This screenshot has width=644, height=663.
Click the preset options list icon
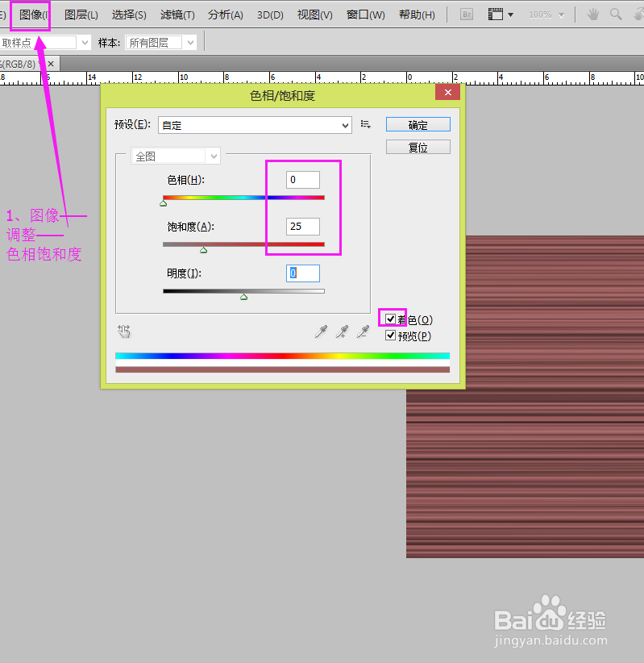(x=366, y=124)
